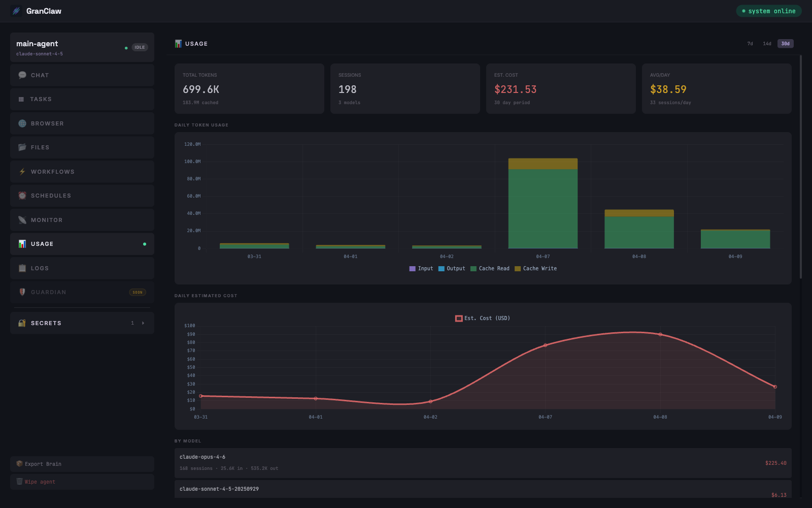Toggle Output in the token usage legend
This screenshot has height=508, width=812.
pos(452,268)
